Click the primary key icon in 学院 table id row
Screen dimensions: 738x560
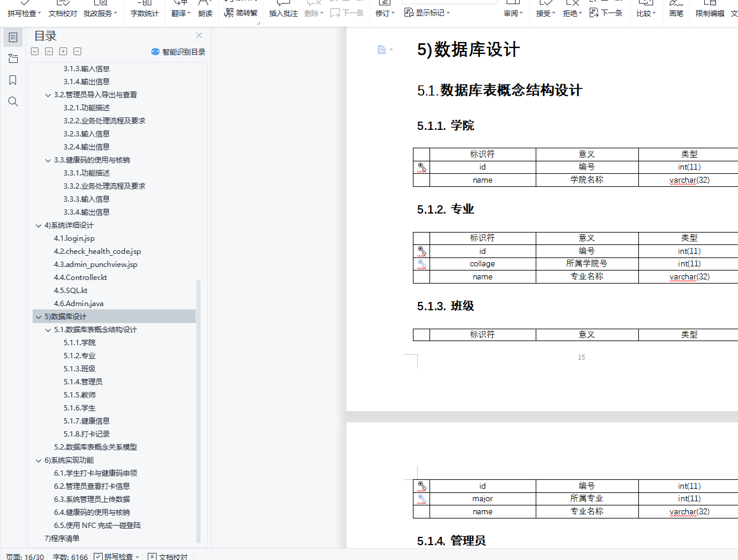(x=422, y=167)
